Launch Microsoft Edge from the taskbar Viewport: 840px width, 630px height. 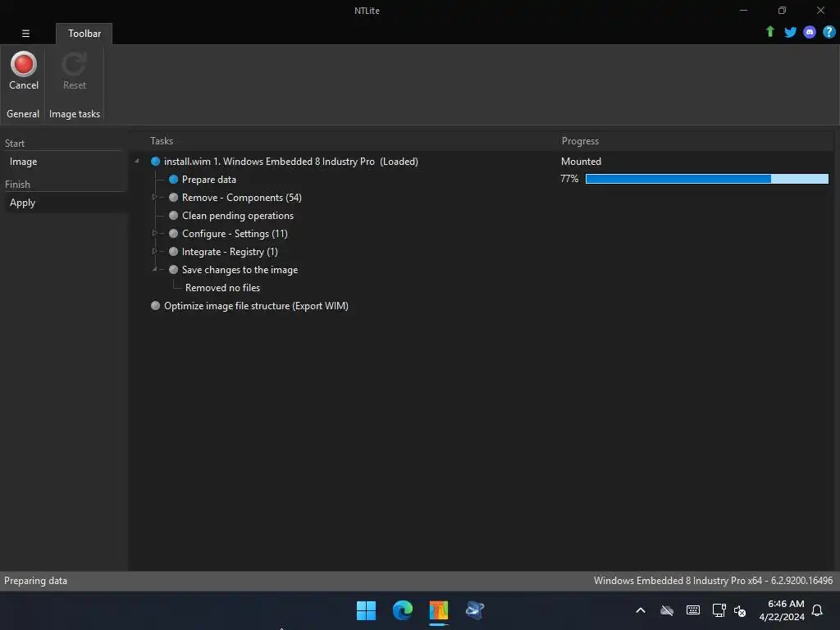pos(402,610)
